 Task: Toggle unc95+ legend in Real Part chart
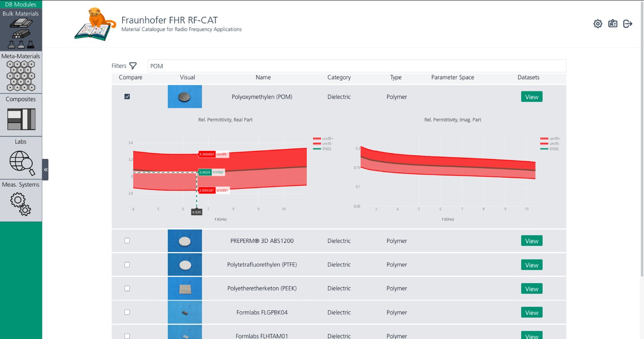pyautogui.click(x=324, y=138)
